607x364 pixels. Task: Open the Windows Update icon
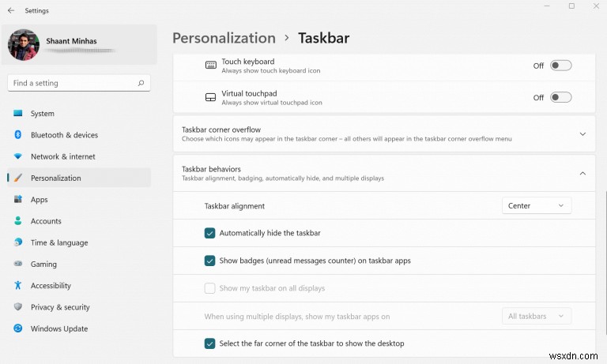(18, 328)
